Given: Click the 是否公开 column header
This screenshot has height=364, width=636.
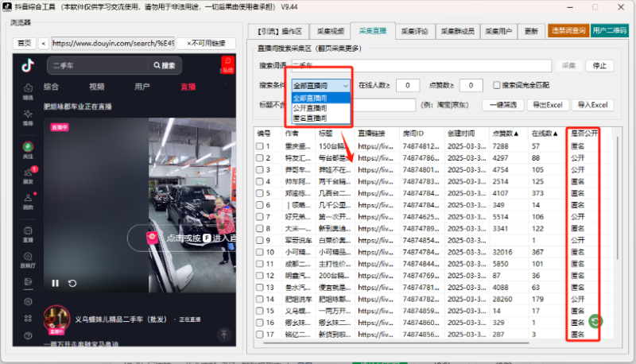Looking at the screenshot, I should point(584,134).
